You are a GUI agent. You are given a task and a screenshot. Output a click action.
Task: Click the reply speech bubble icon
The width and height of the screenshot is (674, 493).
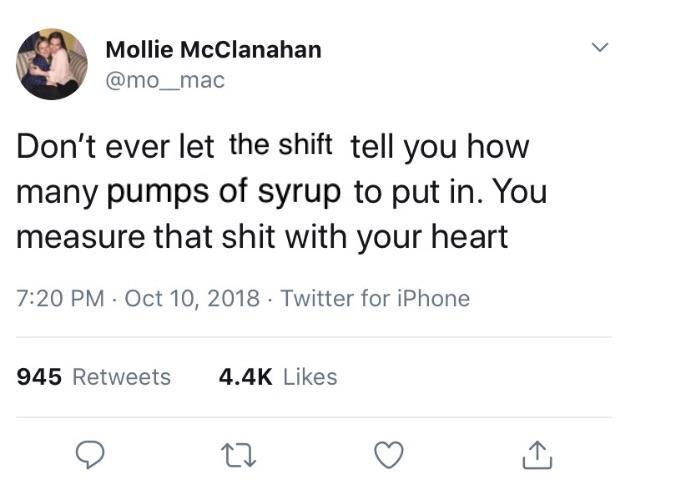point(92,455)
